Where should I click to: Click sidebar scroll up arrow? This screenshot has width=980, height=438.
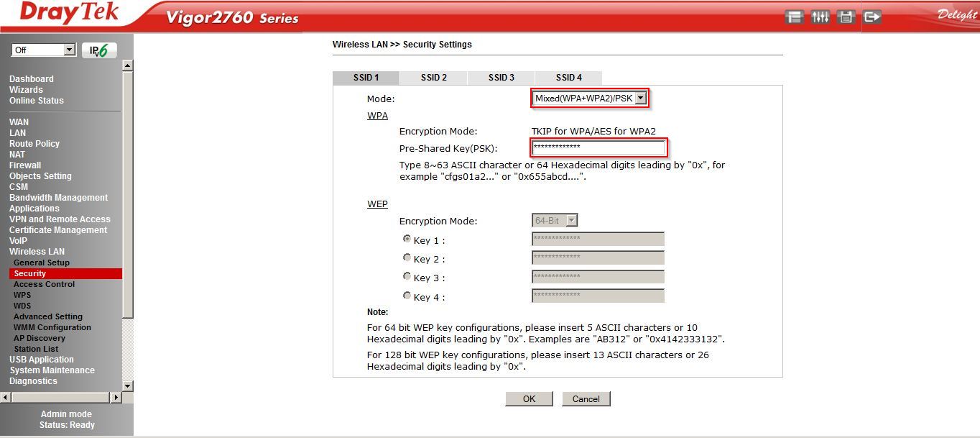128,65
